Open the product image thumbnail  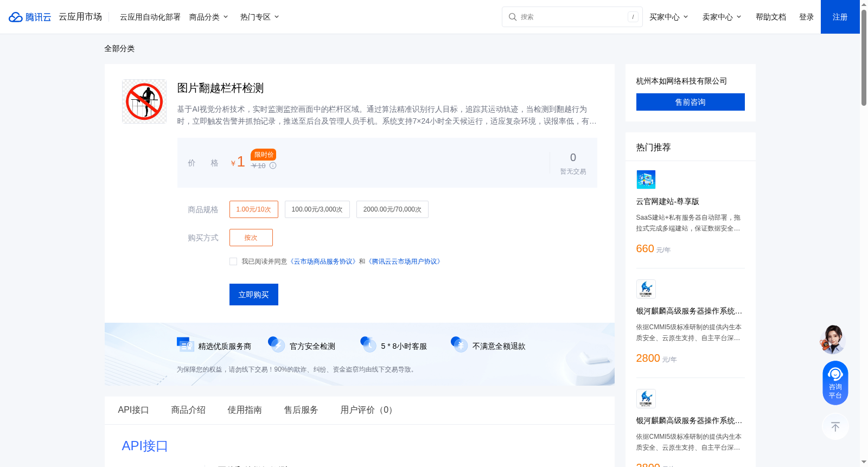click(x=144, y=101)
